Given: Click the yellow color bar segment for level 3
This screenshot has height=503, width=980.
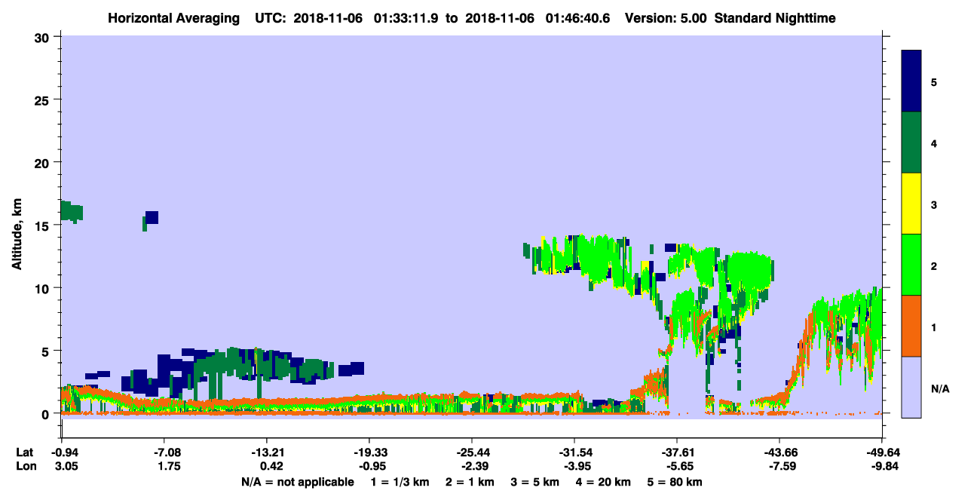Looking at the screenshot, I should click(x=911, y=204).
